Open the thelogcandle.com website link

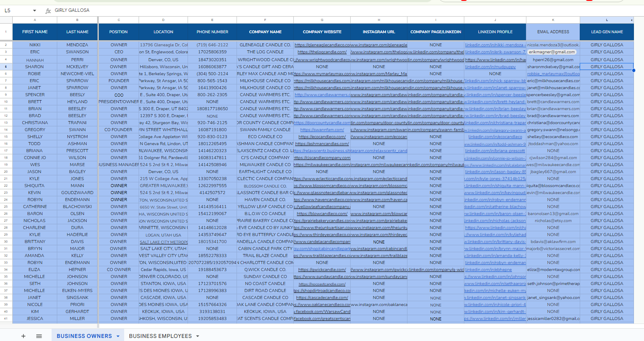pyautogui.click(x=322, y=52)
